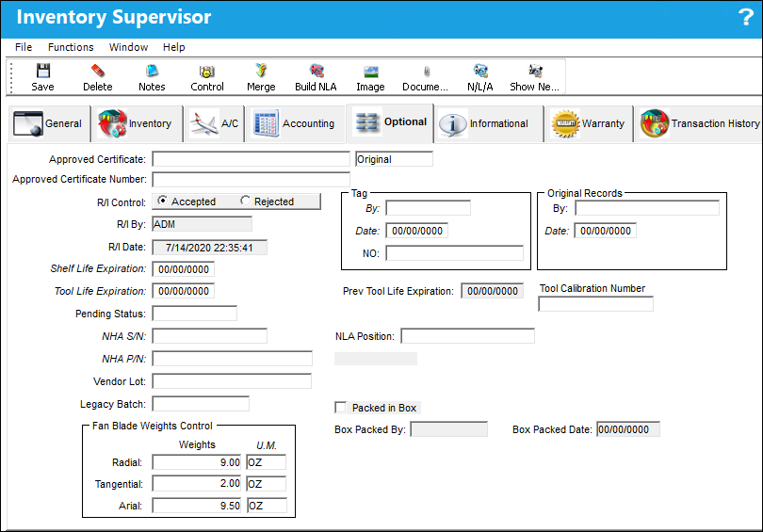Click the Radial weight field 9.00
This screenshot has height=532, width=763.
click(197, 462)
